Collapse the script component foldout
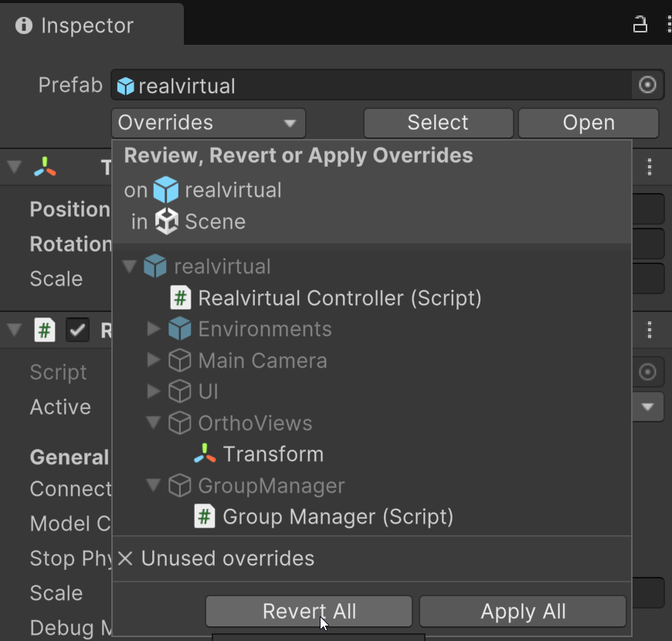 point(15,330)
